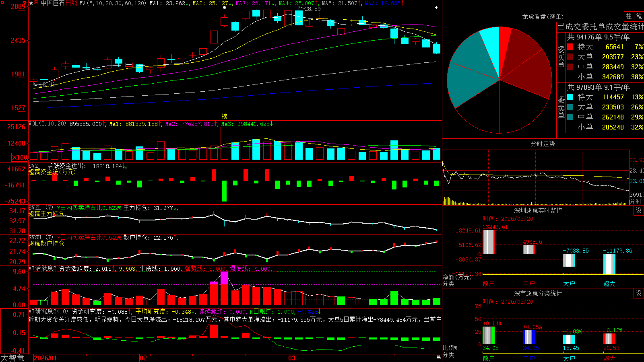644x362 pixels.
Task: Click the 小单 342689 buy row
Action: pyautogui.click(x=610, y=77)
